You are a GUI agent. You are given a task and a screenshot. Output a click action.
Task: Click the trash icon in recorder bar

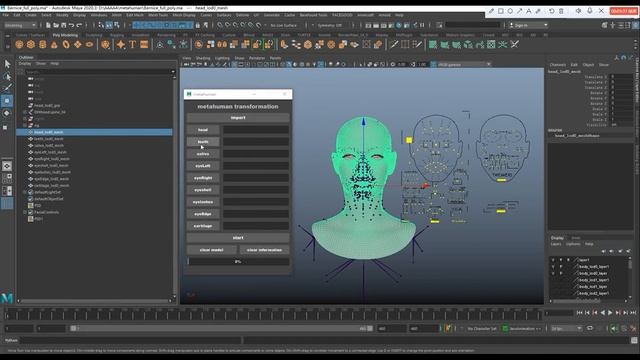561,11
